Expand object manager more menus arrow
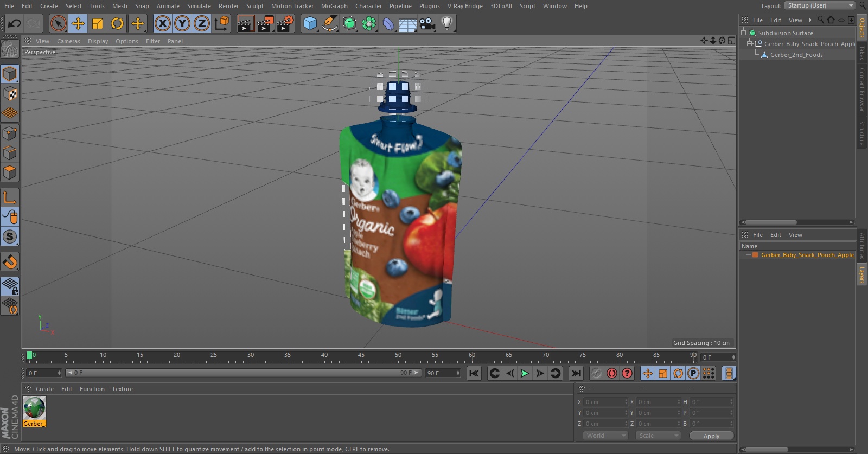868x454 pixels. click(x=810, y=20)
